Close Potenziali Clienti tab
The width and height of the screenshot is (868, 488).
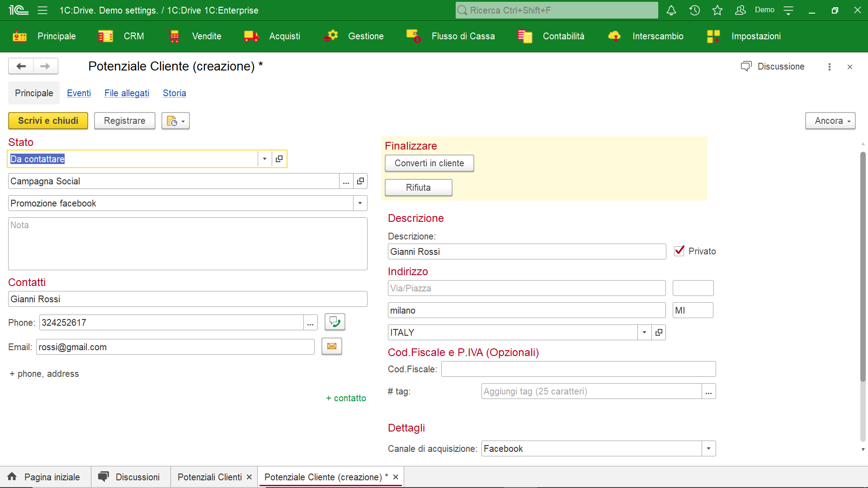pyautogui.click(x=249, y=477)
